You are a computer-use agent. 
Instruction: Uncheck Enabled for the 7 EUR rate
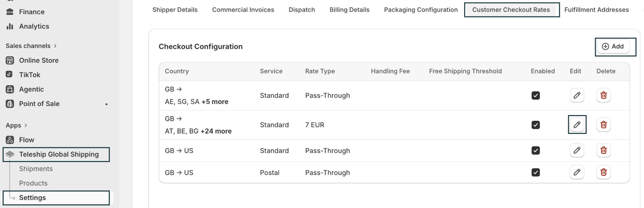pyautogui.click(x=536, y=125)
